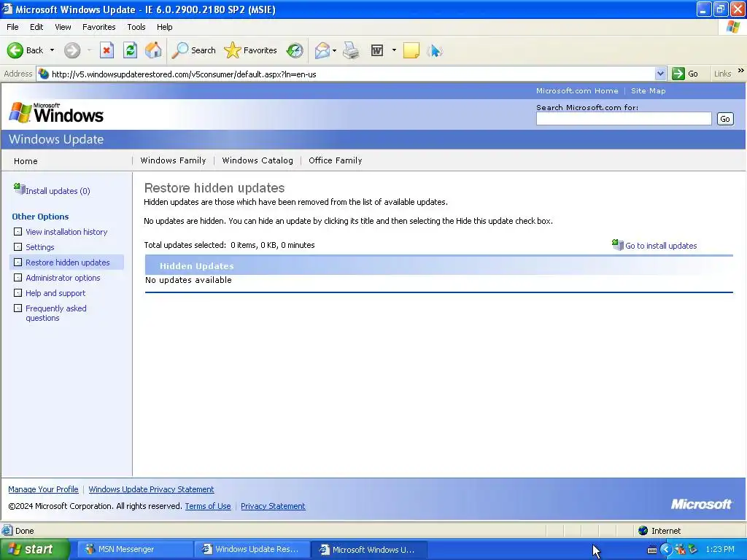747x560 pixels.
Task: Open the Help menu
Action: click(164, 27)
